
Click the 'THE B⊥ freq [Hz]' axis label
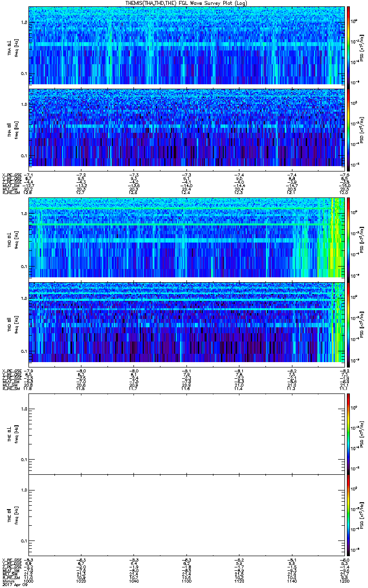(13, 433)
